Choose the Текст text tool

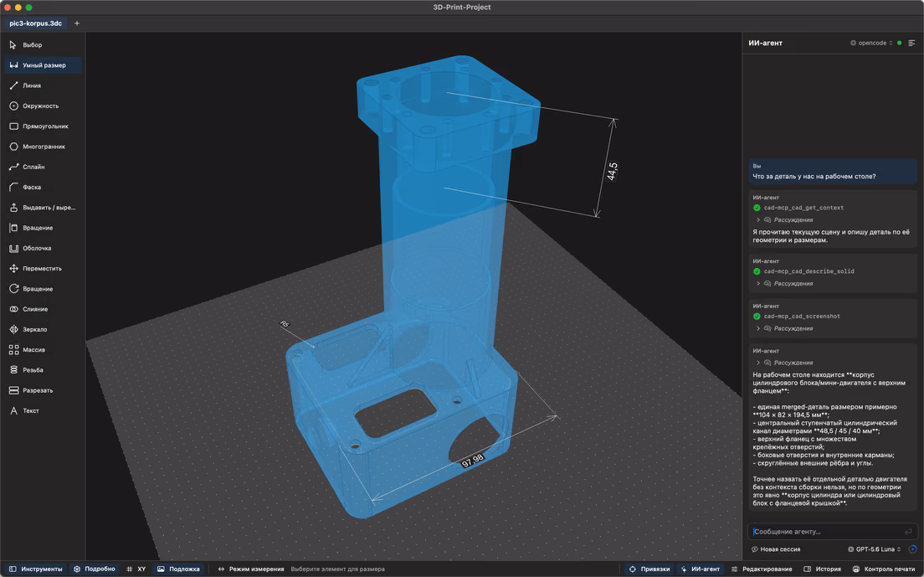[x=43, y=411]
